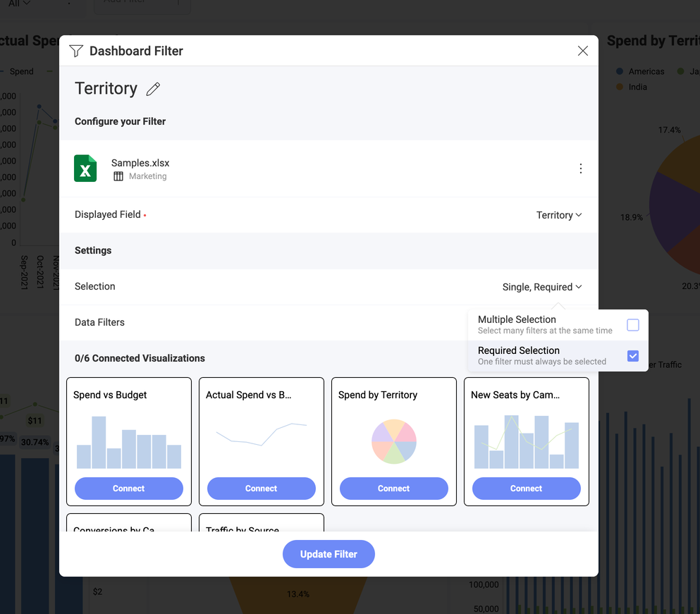Enable the Multiple Selection checkbox
The width and height of the screenshot is (700, 614).
[632, 325]
